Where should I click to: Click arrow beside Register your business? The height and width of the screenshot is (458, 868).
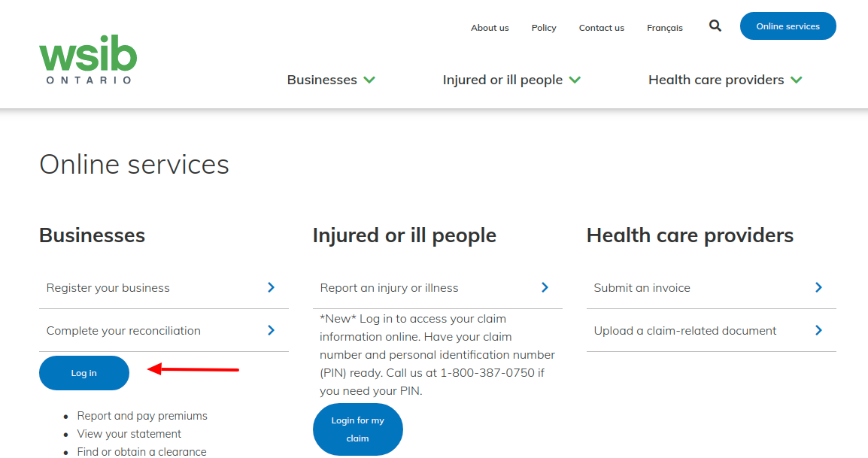click(272, 287)
